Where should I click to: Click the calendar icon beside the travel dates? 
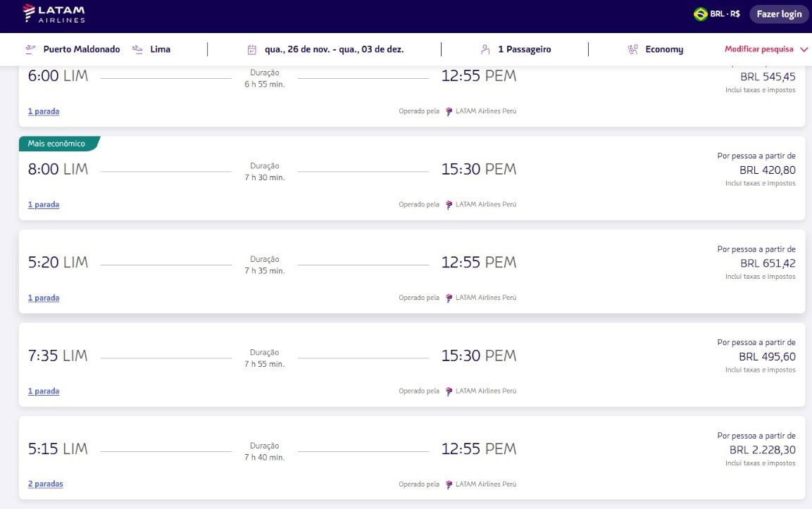252,49
